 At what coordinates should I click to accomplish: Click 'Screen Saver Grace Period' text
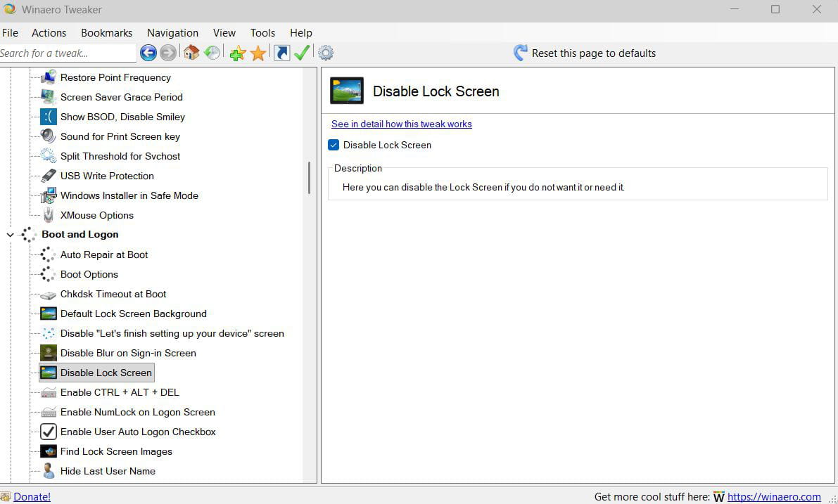[121, 97]
